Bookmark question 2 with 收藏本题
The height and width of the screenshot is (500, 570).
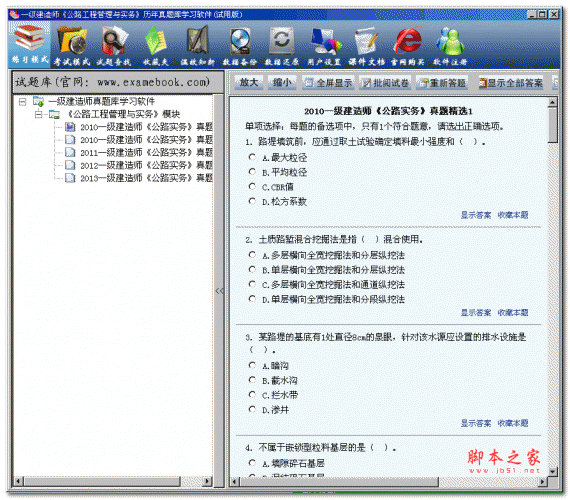click(x=513, y=313)
